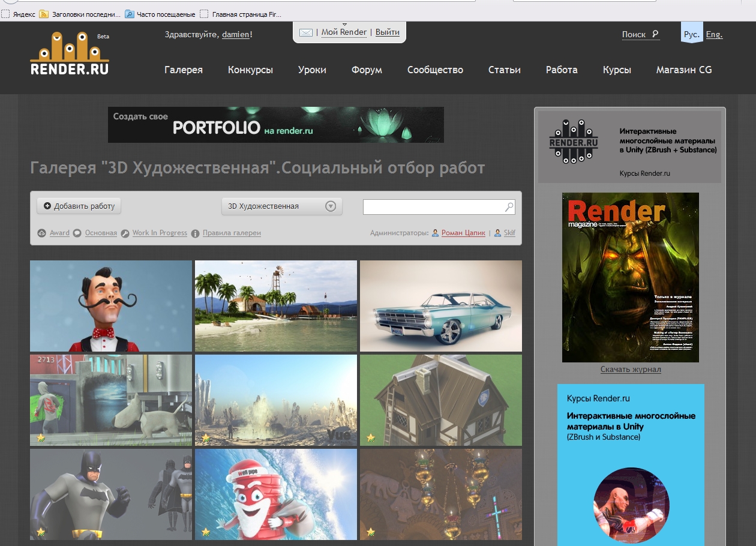The image size is (756, 546).
Task: Select the Рус. language option
Action: [691, 35]
